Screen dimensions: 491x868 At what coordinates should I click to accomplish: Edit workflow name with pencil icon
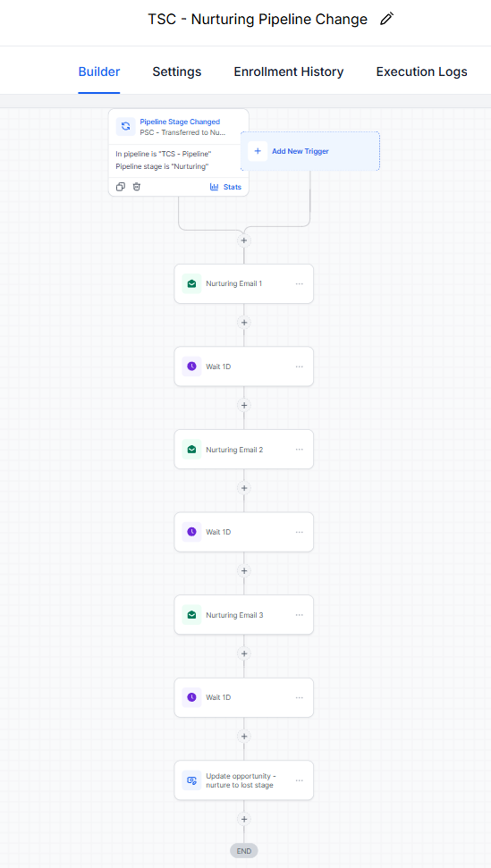pyautogui.click(x=387, y=20)
